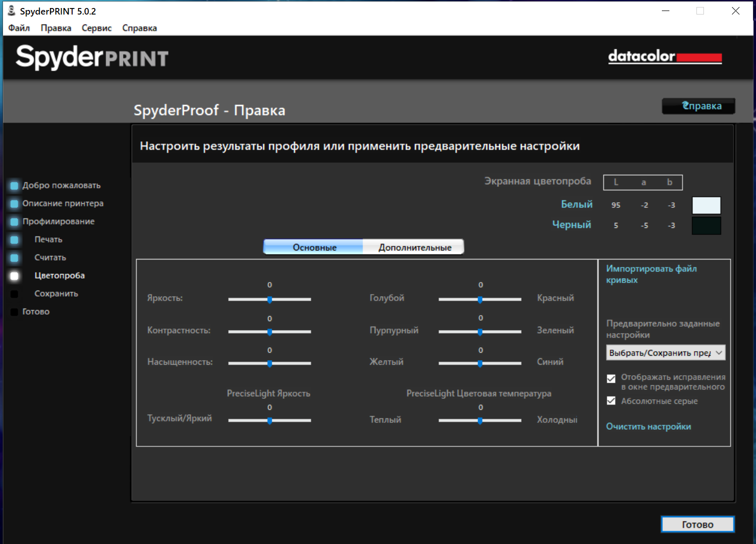Viewport: 756px width, 544px height.
Task: Click the Черный a value -5
Action: (644, 226)
